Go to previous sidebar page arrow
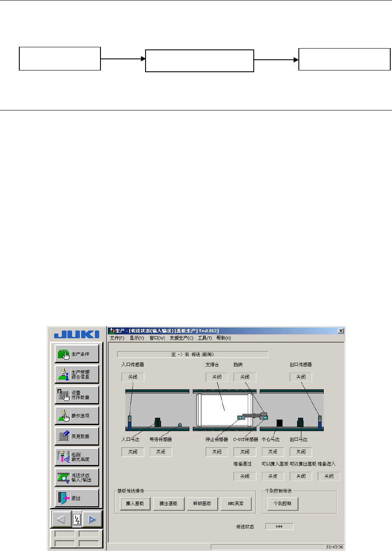This screenshot has height=551, width=392. [x=61, y=519]
